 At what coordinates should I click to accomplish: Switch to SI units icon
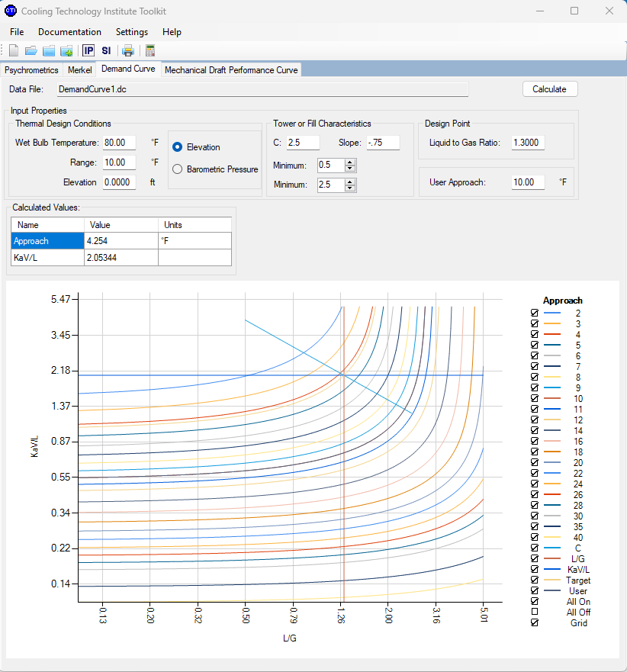(x=106, y=51)
